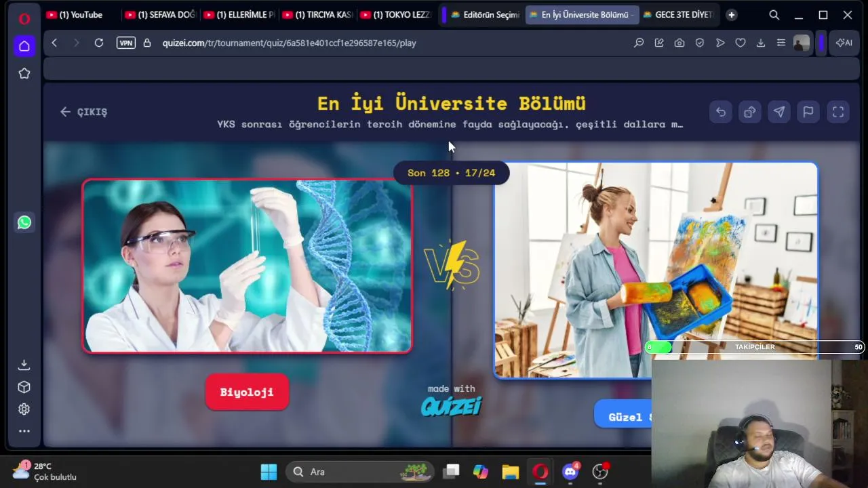This screenshot has width=868, height=488.
Task: Click the dice random button
Action: coord(750,112)
